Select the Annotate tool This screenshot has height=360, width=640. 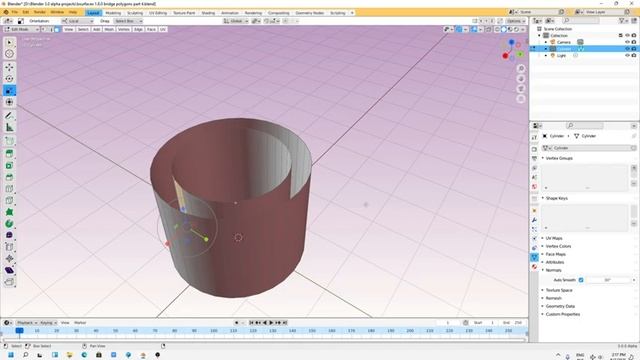pos(9,116)
